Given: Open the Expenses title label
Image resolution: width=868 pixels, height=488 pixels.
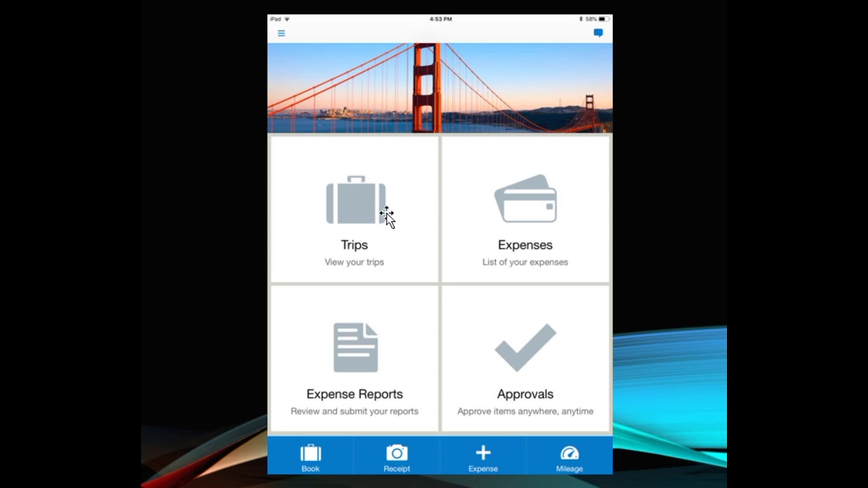Looking at the screenshot, I should click(x=526, y=245).
